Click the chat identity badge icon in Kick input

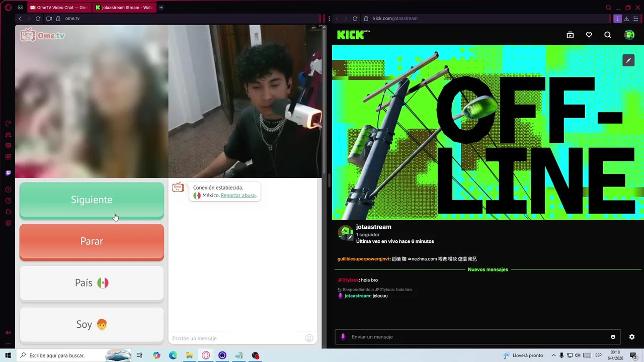(343, 337)
